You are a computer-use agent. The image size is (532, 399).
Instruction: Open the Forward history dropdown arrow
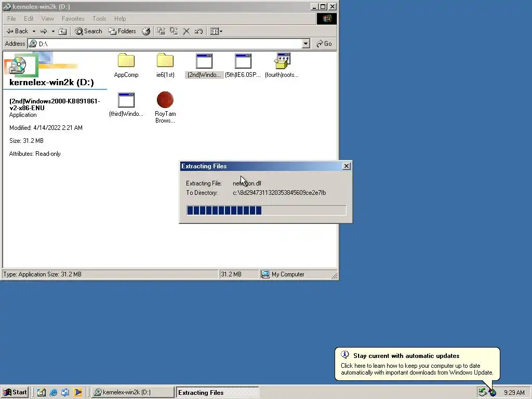(x=53, y=31)
